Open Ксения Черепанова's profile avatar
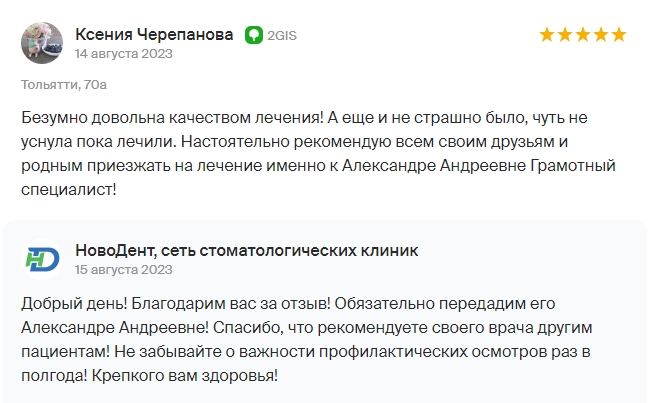652x403 pixels. pyautogui.click(x=42, y=43)
